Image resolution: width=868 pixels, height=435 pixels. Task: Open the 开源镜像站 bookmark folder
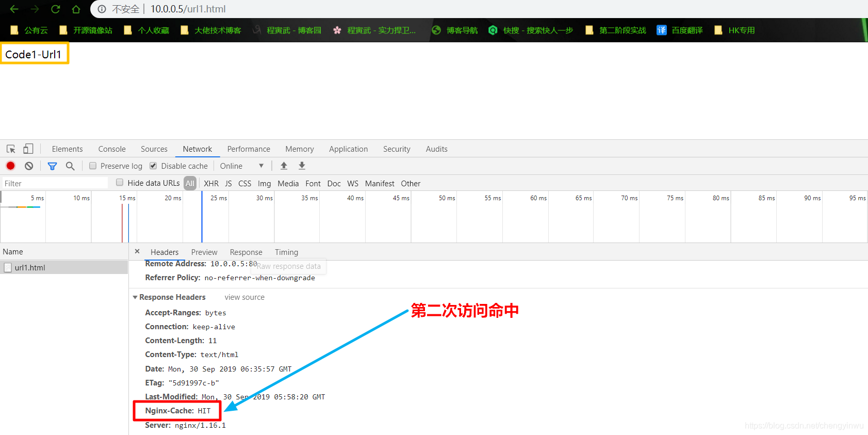86,30
